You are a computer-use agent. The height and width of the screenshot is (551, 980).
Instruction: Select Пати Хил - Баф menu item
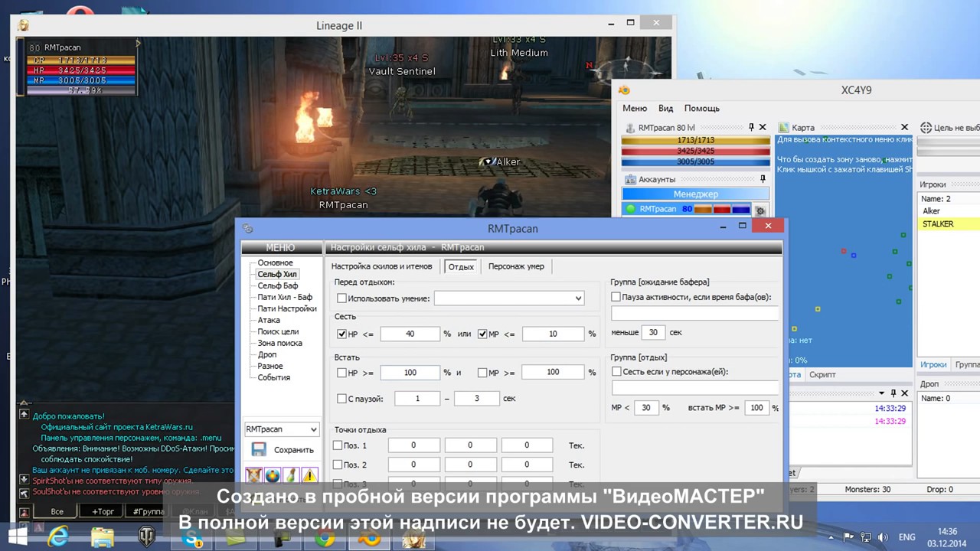[x=285, y=297]
